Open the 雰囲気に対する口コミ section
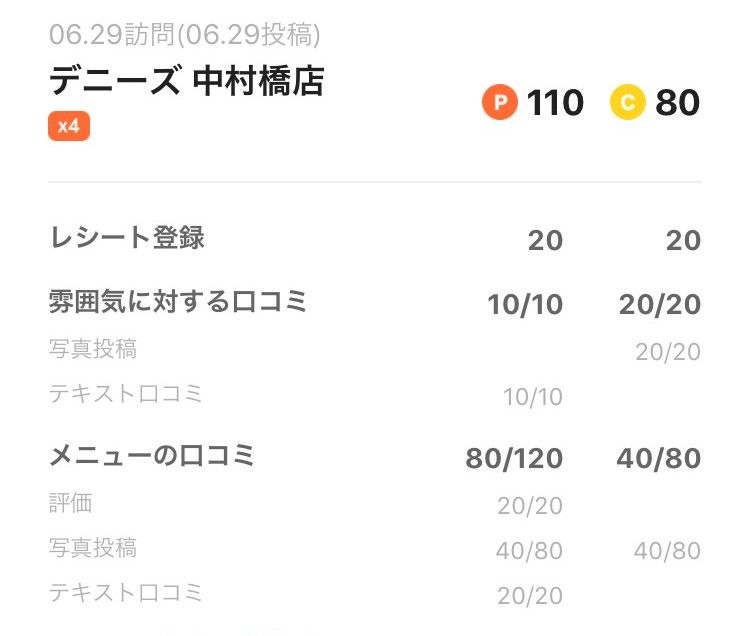 click(x=178, y=301)
